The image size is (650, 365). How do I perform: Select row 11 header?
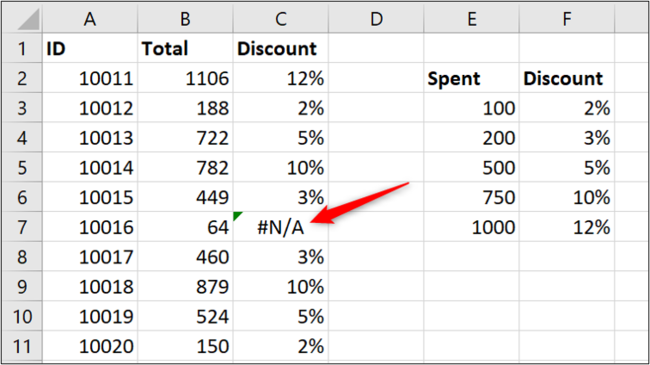[x=22, y=346]
